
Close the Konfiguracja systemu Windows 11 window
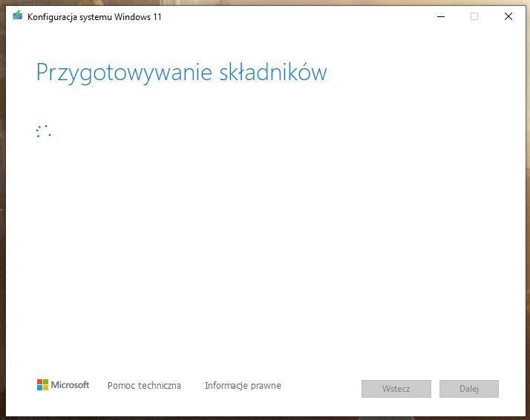pos(508,16)
